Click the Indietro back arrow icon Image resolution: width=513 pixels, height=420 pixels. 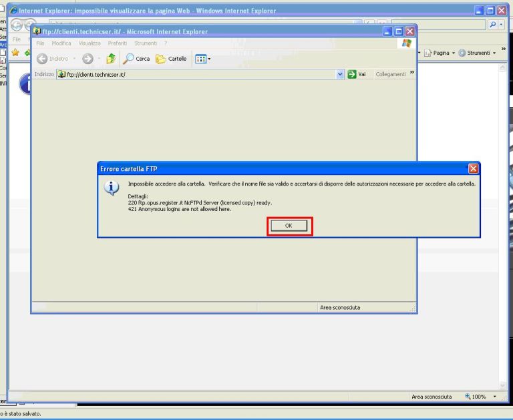42,59
